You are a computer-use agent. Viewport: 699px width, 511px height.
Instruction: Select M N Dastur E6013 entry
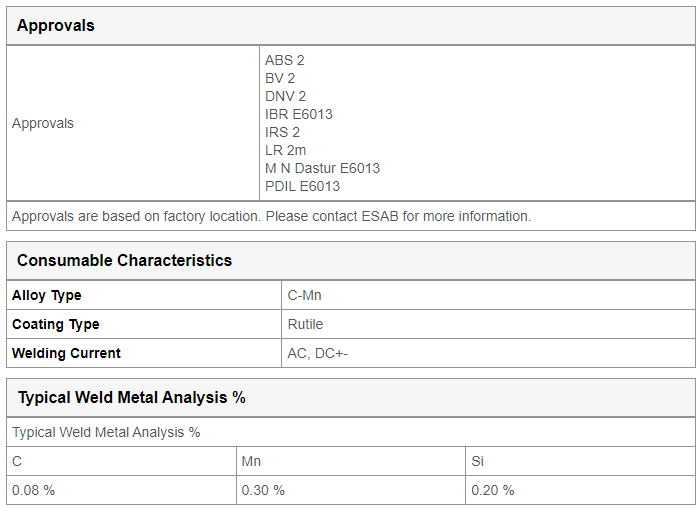point(322,168)
